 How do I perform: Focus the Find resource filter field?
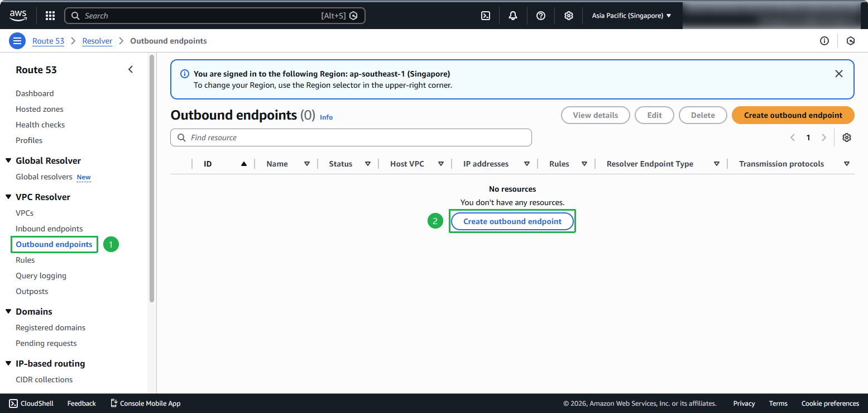tap(351, 137)
